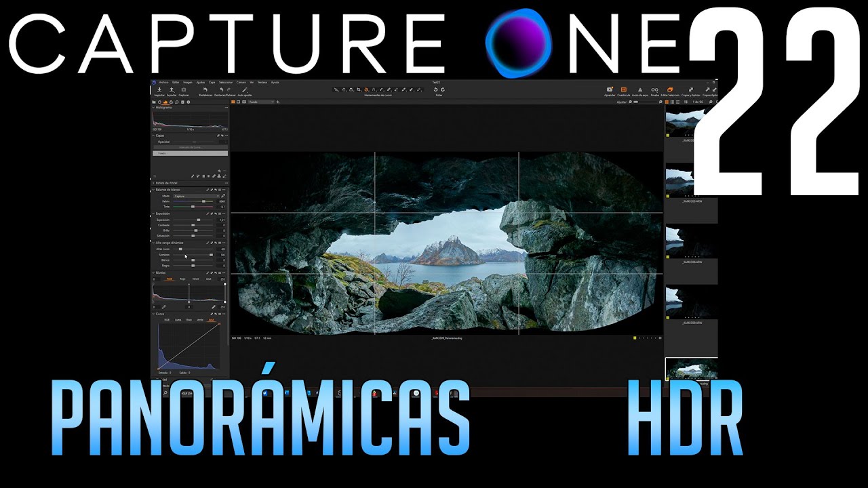The width and height of the screenshot is (868, 488).
Task: Collapse the Curva panel
Action: pyautogui.click(x=153, y=314)
